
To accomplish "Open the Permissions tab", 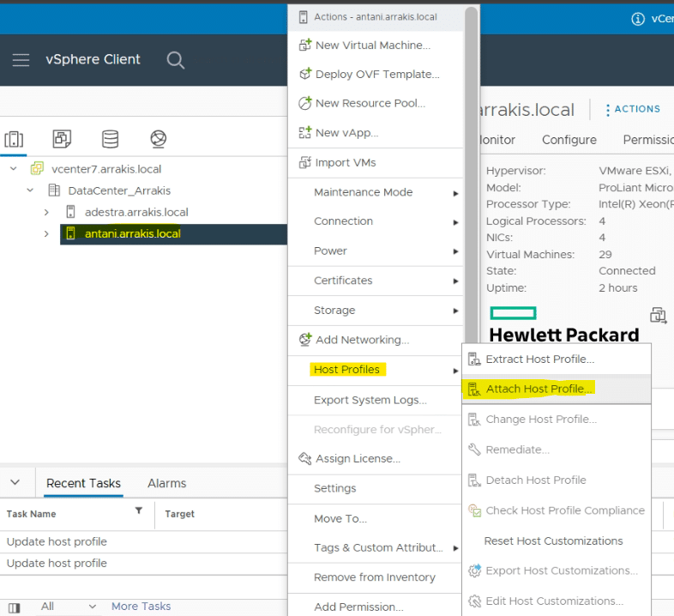I will click(x=648, y=140).
